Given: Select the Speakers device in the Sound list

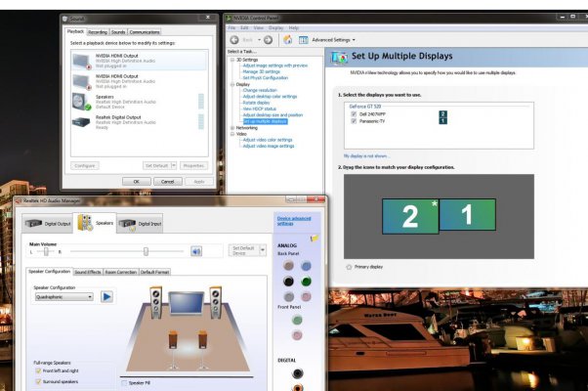Looking at the screenshot, I should coord(139,102).
